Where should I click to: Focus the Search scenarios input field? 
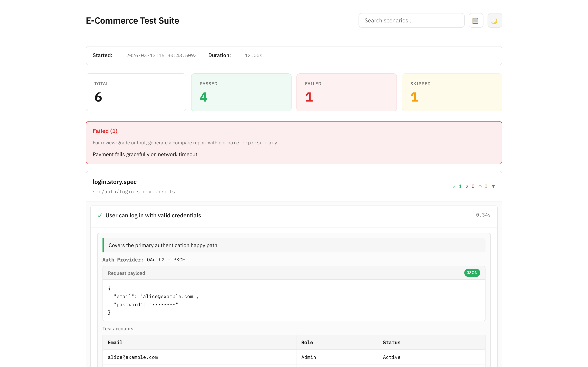pyautogui.click(x=411, y=21)
